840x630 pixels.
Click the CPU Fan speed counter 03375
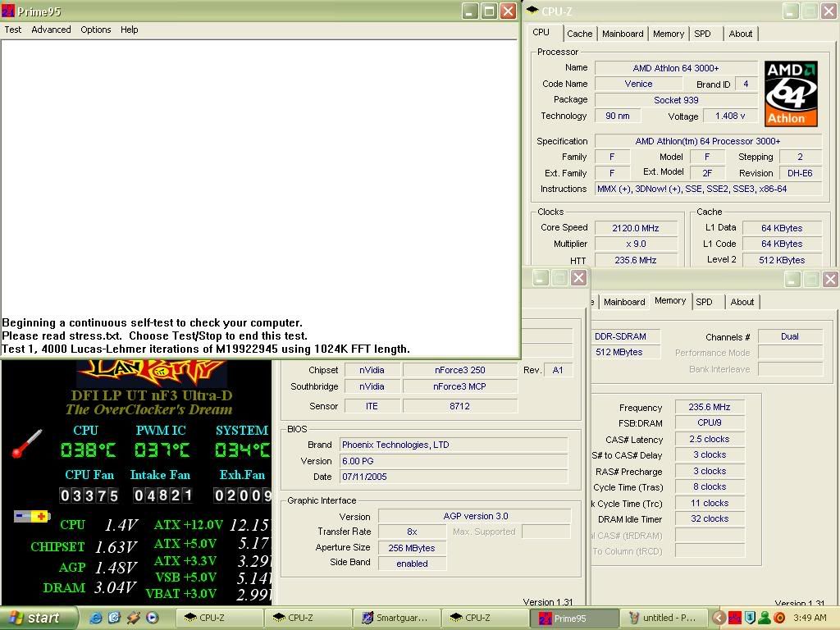tap(89, 495)
